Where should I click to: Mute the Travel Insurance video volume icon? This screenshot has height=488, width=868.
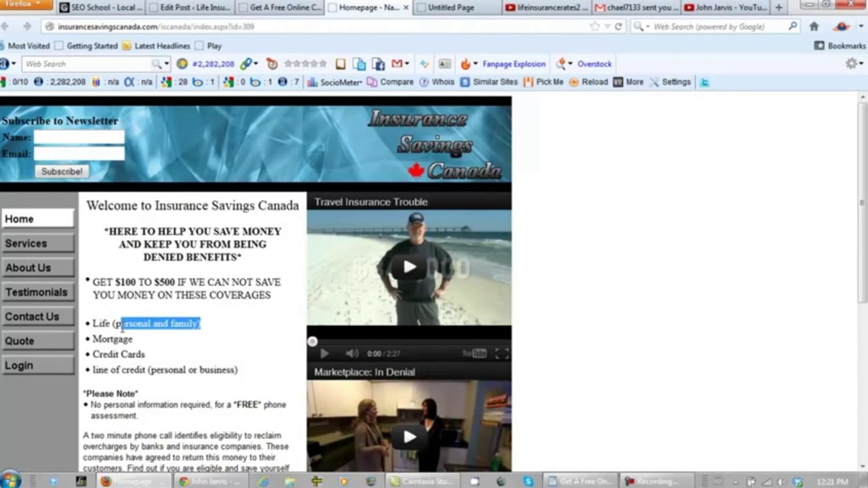[352, 353]
